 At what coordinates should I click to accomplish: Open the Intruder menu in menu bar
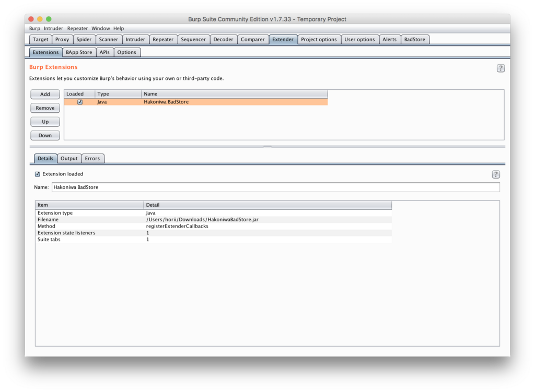click(53, 29)
